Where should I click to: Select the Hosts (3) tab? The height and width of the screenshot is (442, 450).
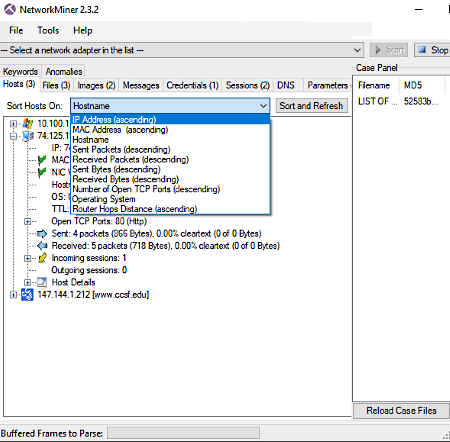pos(19,84)
